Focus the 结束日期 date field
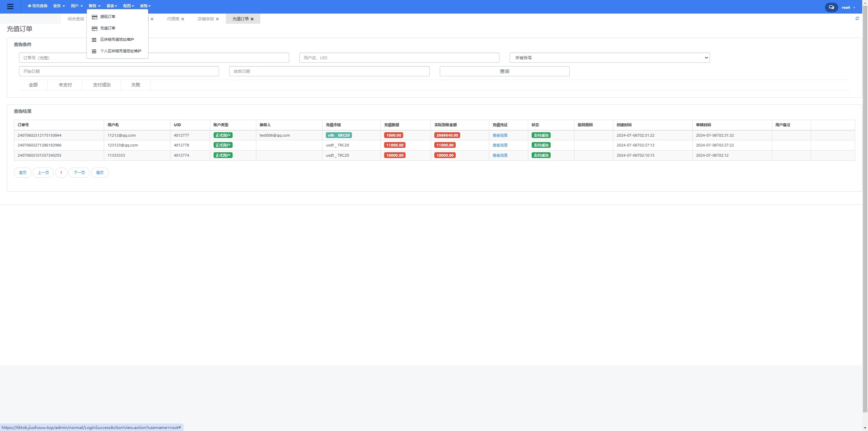This screenshot has width=868, height=431. tap(329, 71)
